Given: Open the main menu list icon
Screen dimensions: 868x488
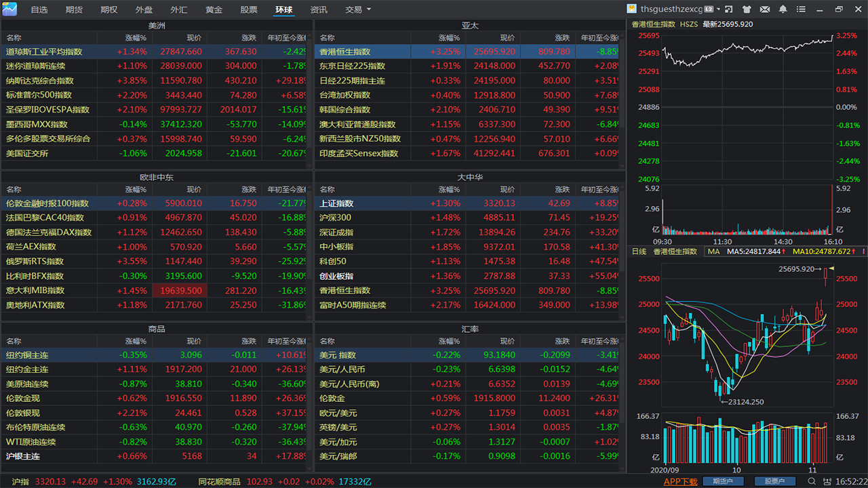Looking at the screenshot, I should pos(802,9).
